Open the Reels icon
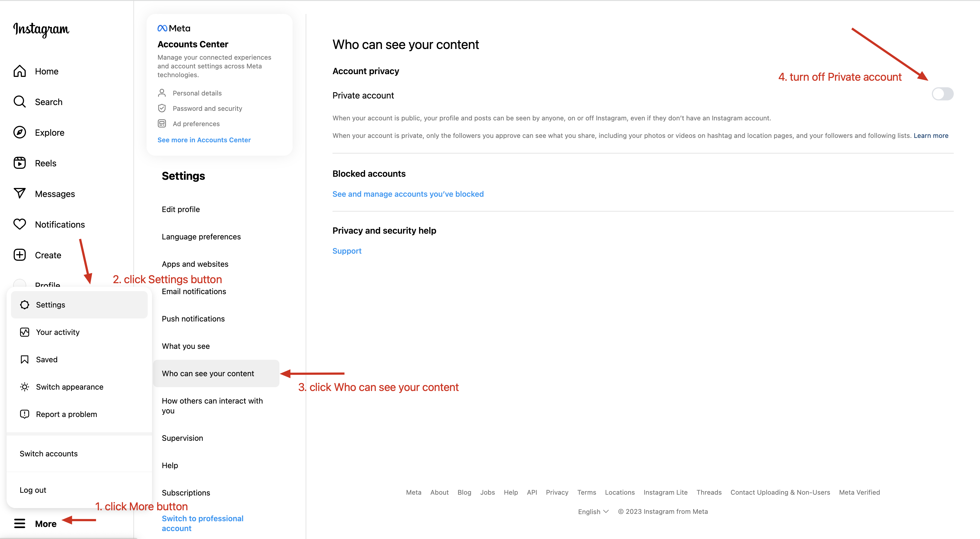 click(x=19, y=163)
